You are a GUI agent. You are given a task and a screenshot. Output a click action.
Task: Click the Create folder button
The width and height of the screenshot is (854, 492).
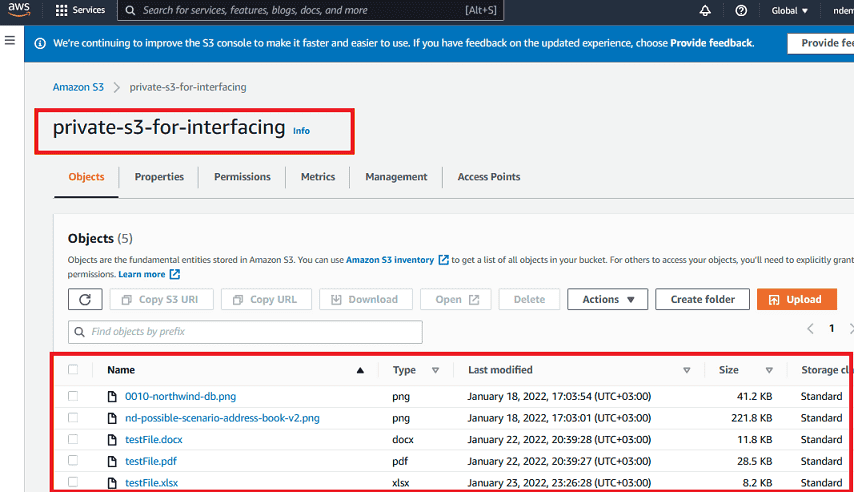click(x=702, y=299)
